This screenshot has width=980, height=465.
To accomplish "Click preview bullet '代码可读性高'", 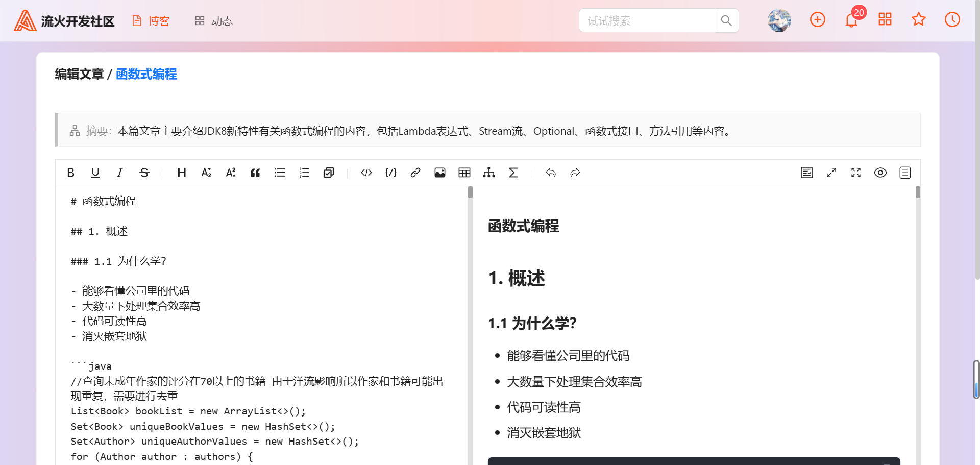I will point(544,407).
